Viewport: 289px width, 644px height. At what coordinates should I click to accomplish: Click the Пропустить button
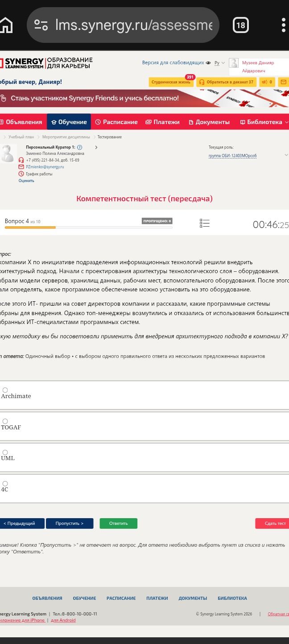[70, 524]
